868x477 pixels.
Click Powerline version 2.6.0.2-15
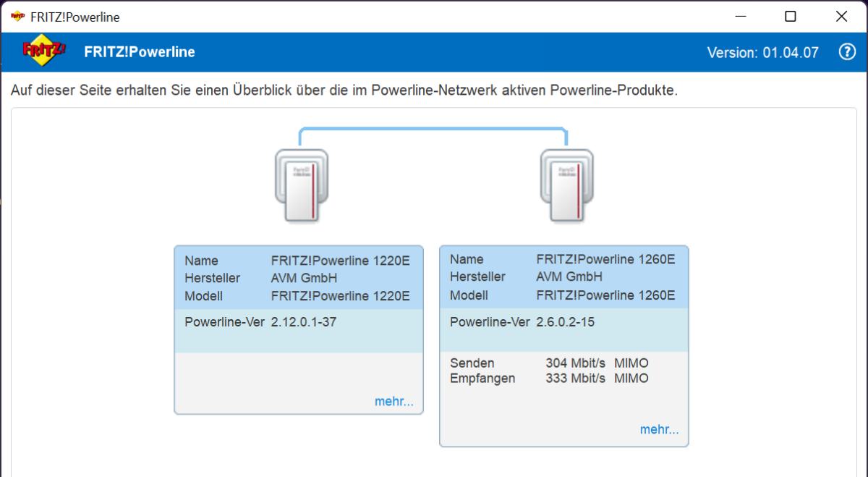tap(566, 322)
